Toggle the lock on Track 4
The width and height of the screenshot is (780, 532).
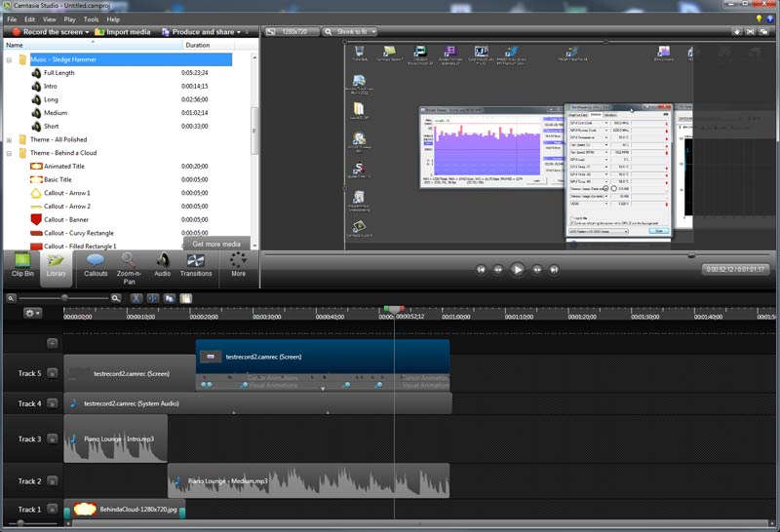(53, 403)
